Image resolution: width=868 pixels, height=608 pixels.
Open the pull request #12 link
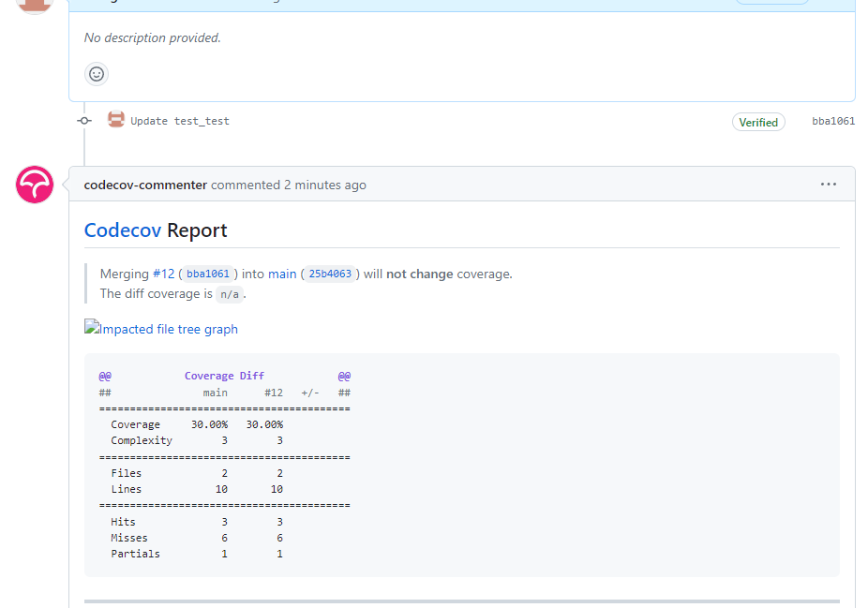(x=163, y=274)
